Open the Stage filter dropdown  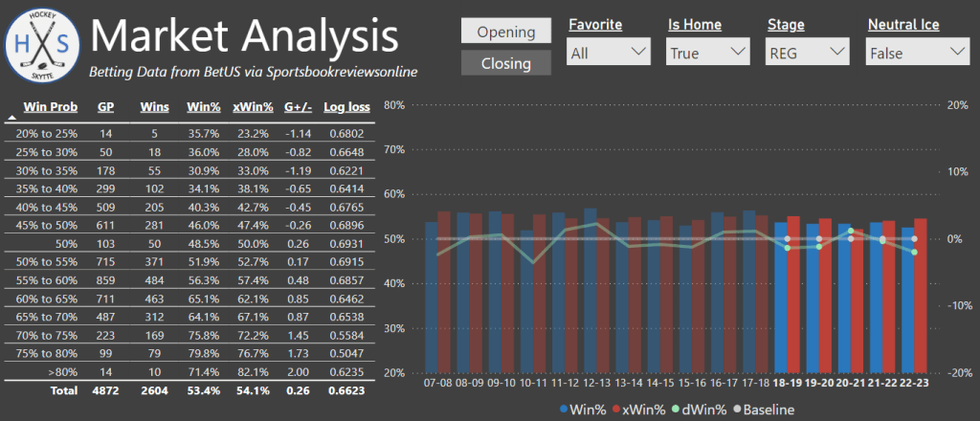[808, 53]
